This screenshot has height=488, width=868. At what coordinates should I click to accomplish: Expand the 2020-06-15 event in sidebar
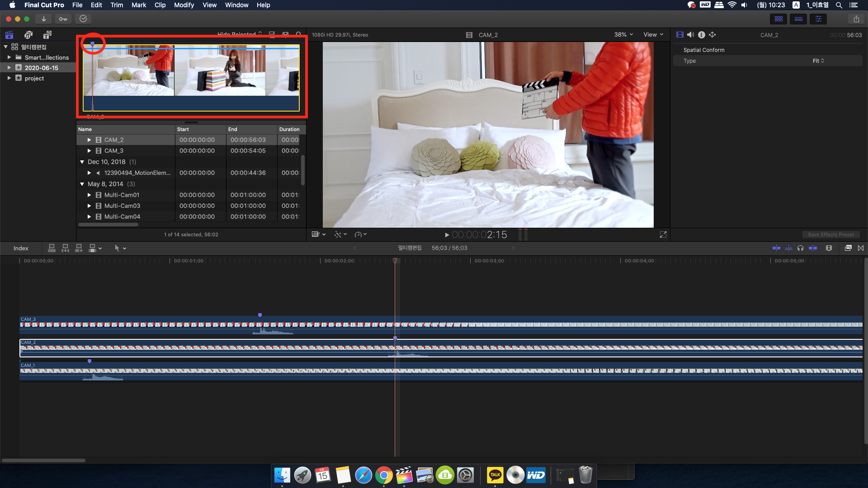pyautogui.click(x=9, y=68)
